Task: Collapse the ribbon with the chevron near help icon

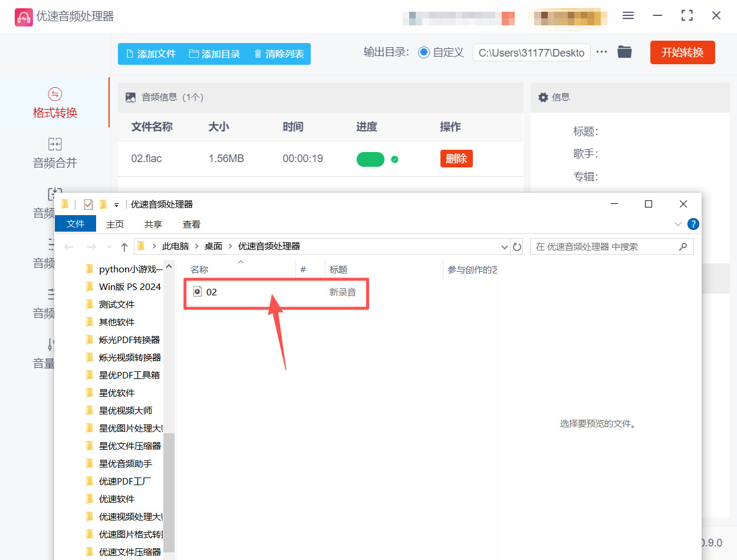Action: pos(677,224)
